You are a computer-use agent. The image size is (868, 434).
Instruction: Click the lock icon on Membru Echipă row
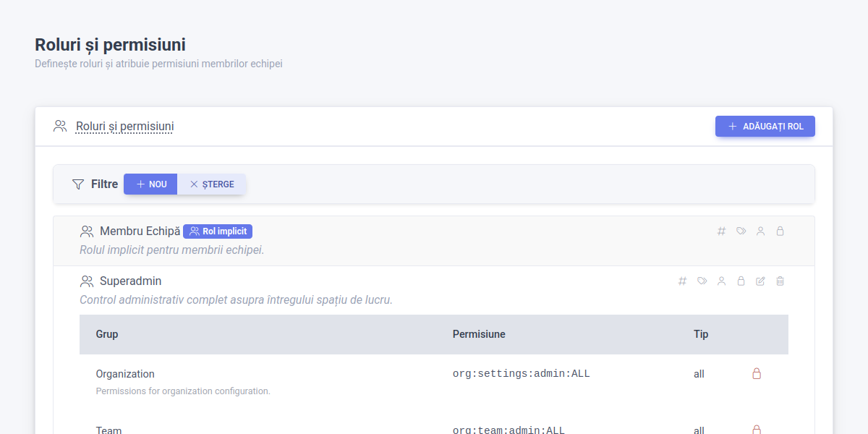780,231
